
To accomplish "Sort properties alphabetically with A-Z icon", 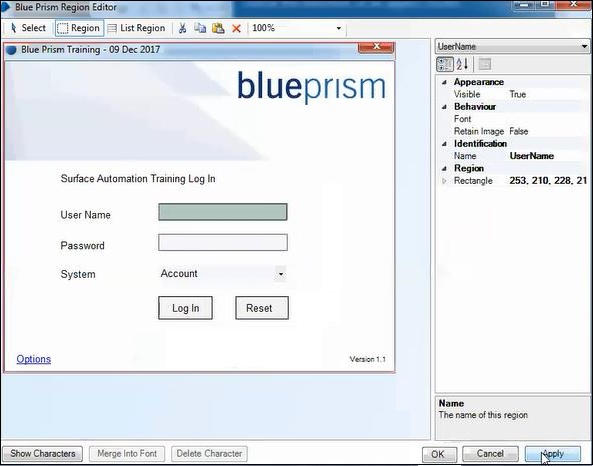I will [x=462, y=64].
